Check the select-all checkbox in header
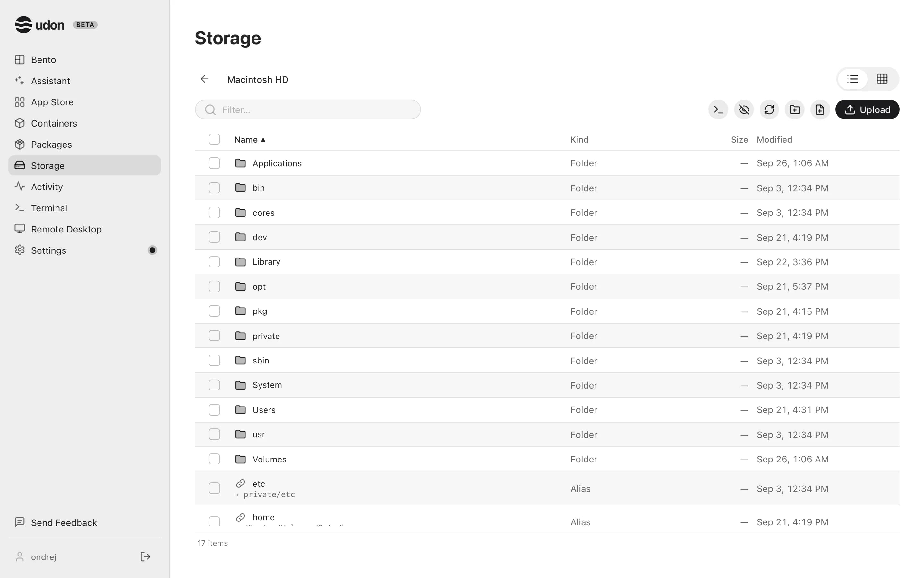This screenshot has height=578, width=924. pyautogui.click(x=214, y=139)
